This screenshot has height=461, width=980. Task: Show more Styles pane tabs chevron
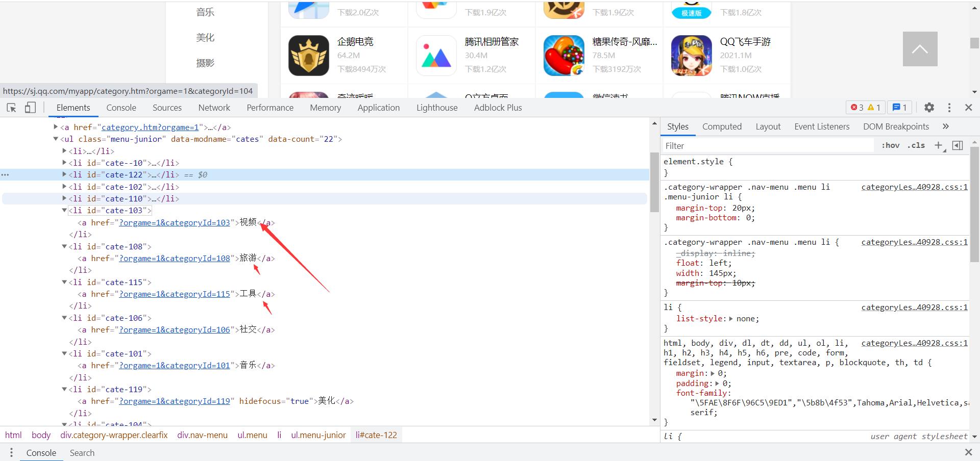click(945, 126)
